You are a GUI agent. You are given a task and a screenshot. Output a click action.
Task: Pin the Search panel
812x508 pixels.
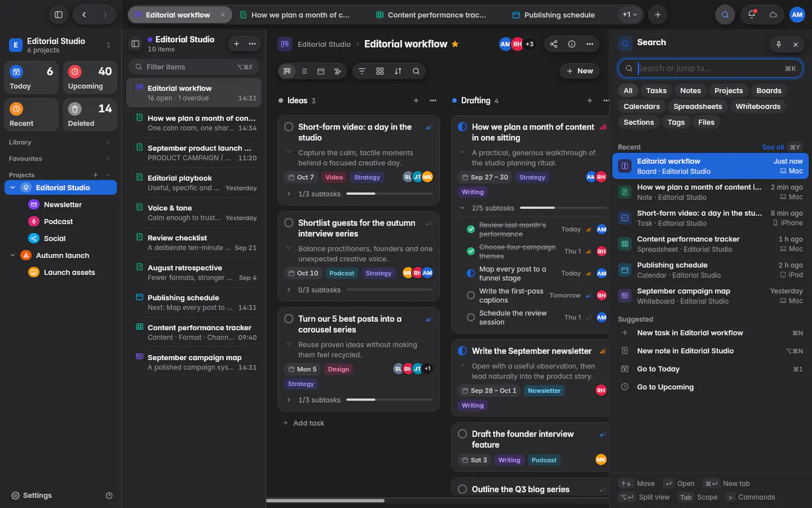pos(778,44)
